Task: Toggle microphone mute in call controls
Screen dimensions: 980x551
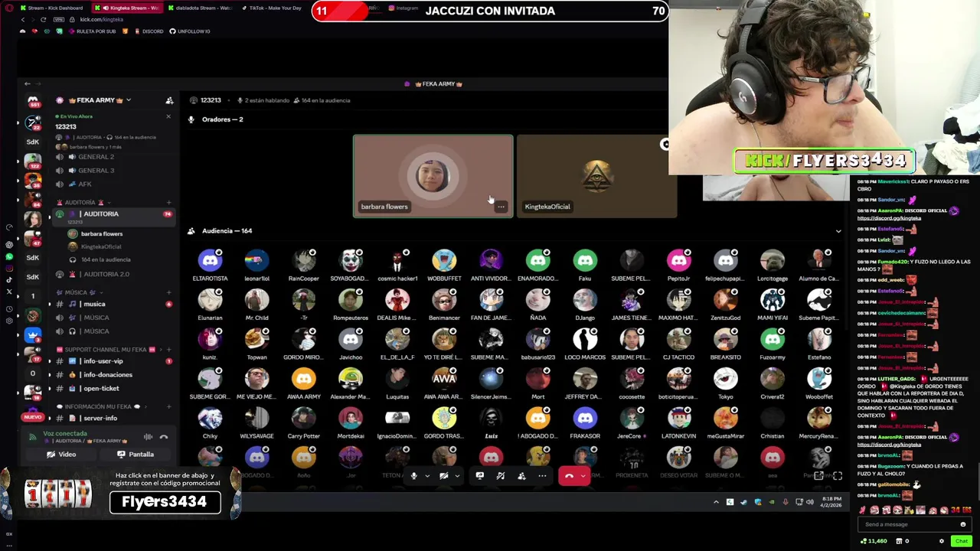Action: pyautogui.click(x=413, y=476)
